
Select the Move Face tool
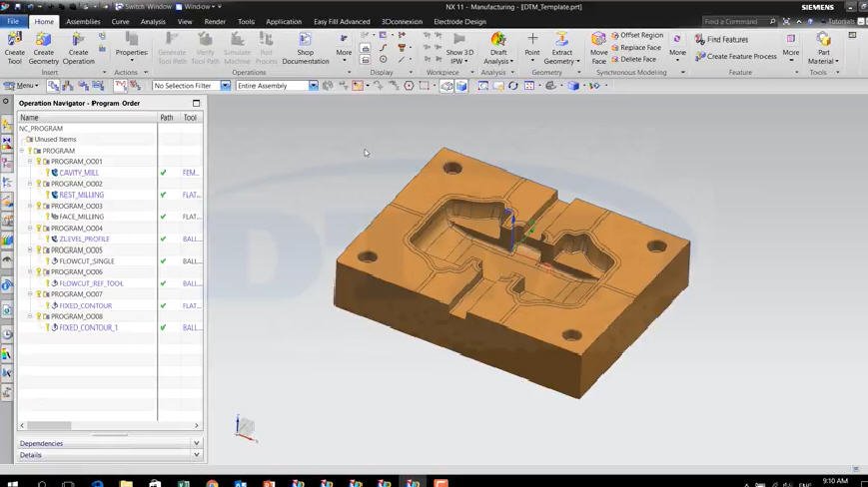pos(598,48)
